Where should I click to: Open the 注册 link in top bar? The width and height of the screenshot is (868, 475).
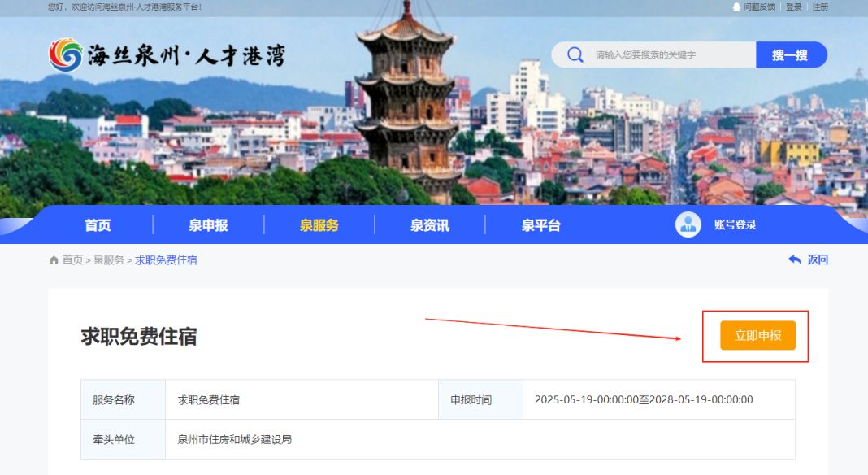coord(820,7)
